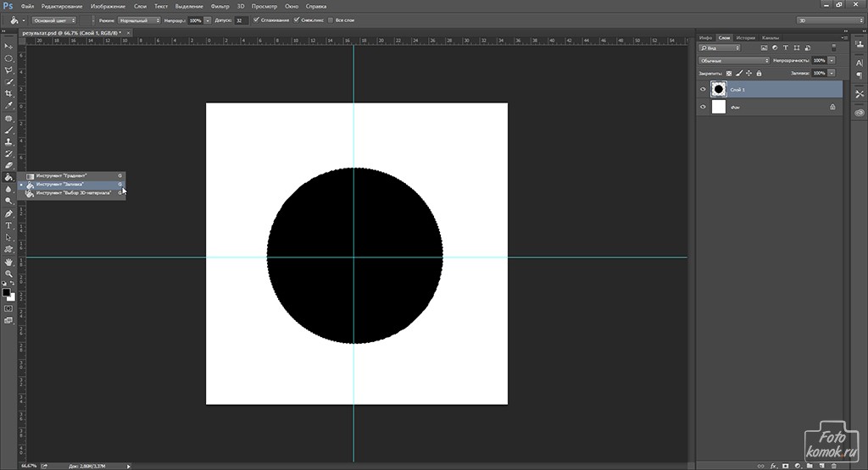The height and width of the screenshot is (470, 868).
Task: Select the Move tool
Action: click(x=8, y=46)
